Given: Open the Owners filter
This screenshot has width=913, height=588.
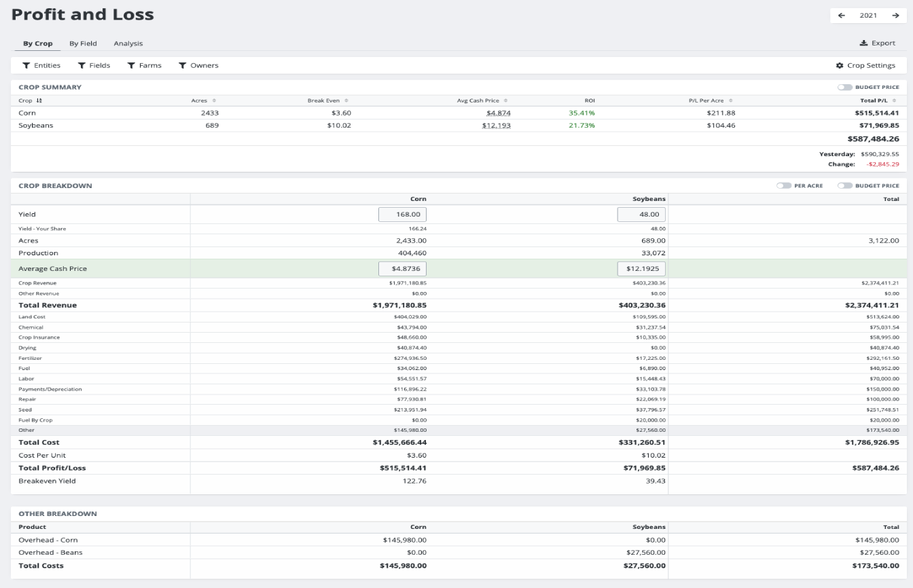Looking at the screenshot, I should 198,65.
